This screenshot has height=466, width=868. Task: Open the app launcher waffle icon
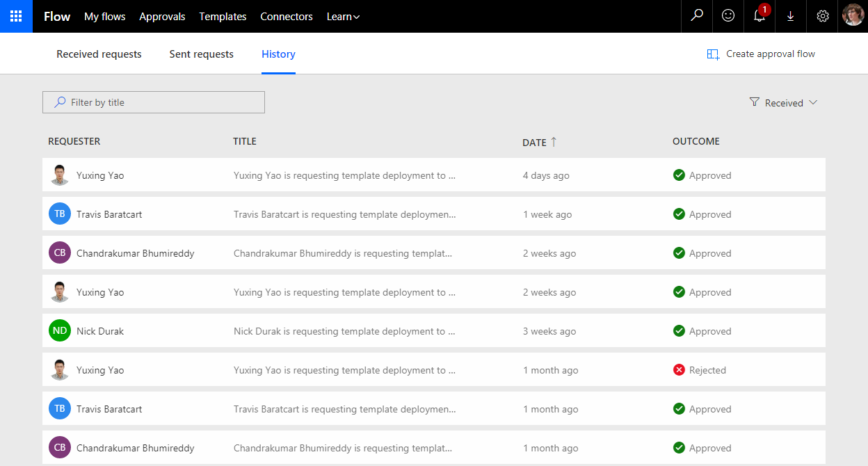coord(16,16)
